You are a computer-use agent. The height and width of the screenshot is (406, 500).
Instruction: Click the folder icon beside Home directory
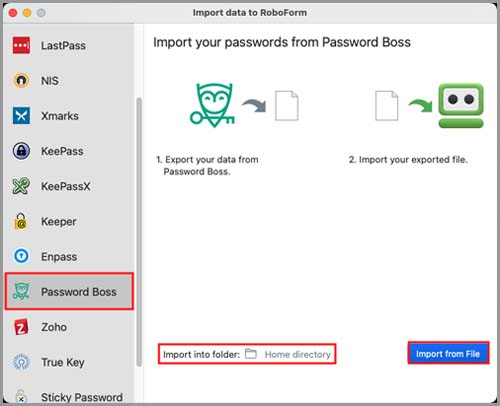[251, 354]
